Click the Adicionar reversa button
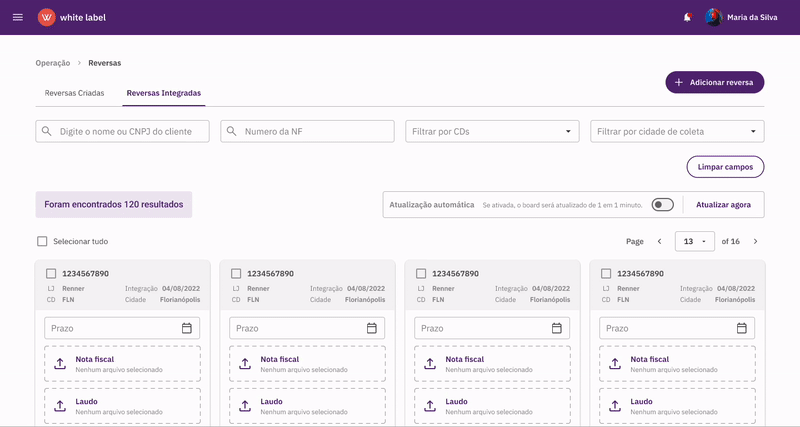This screenshot has height=427, width=800. (715, 82)
